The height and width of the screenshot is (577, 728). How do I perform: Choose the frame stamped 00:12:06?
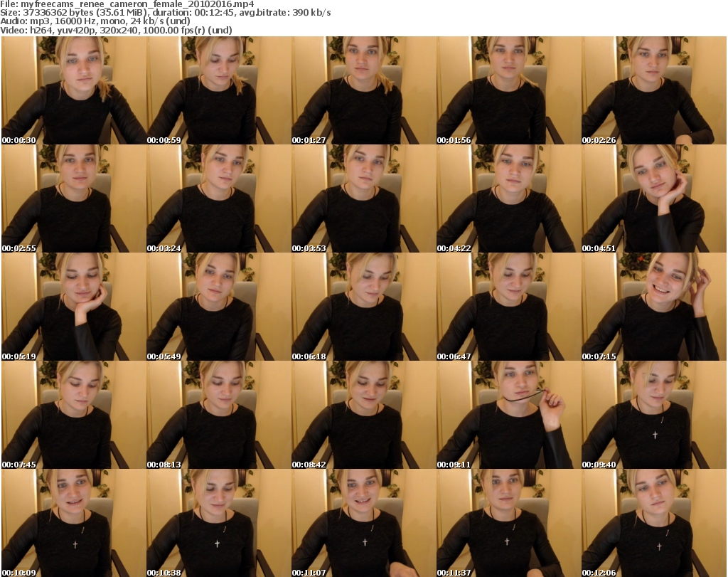[654, 523]
